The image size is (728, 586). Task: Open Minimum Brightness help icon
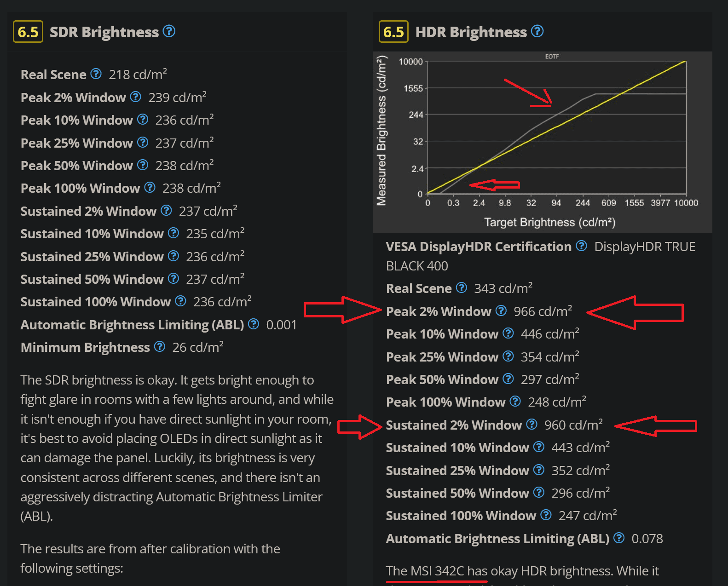[x=159, y=346]
